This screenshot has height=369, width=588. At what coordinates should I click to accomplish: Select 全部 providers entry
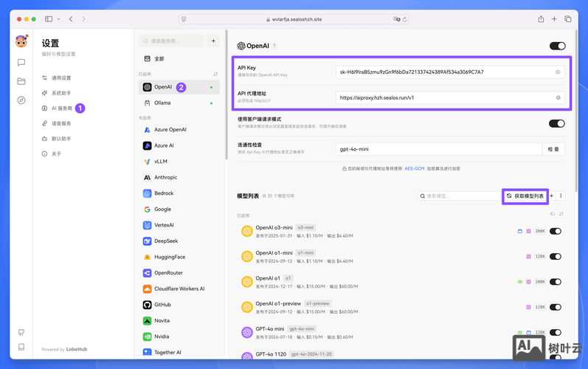(x=179, y=59)
